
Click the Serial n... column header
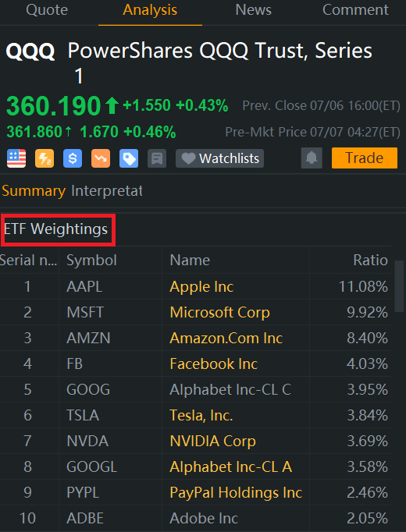coord(29,261)
